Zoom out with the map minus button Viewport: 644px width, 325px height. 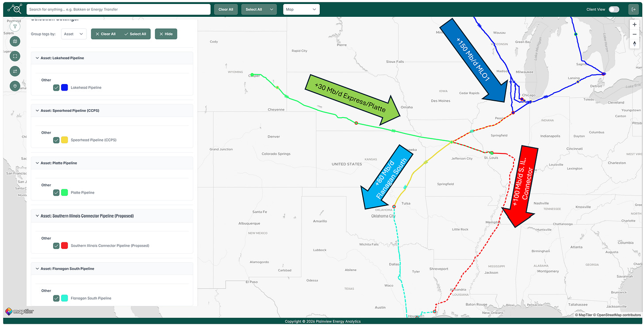[635, 34]
